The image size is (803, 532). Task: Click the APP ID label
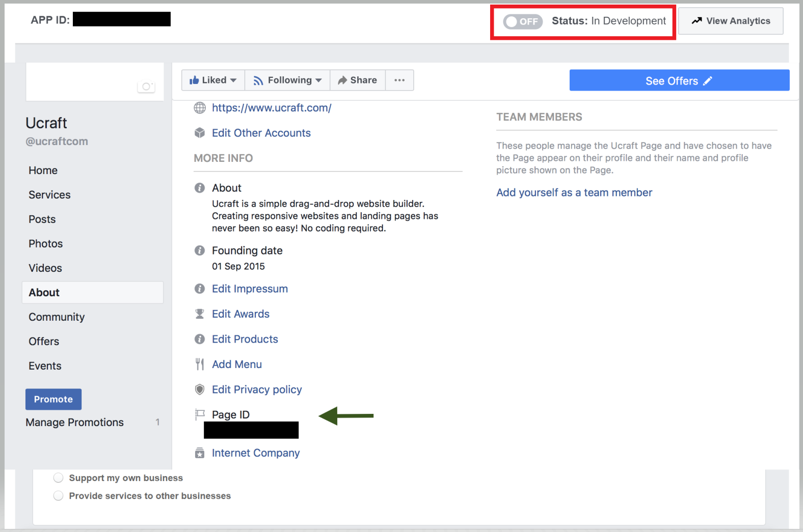50,20
